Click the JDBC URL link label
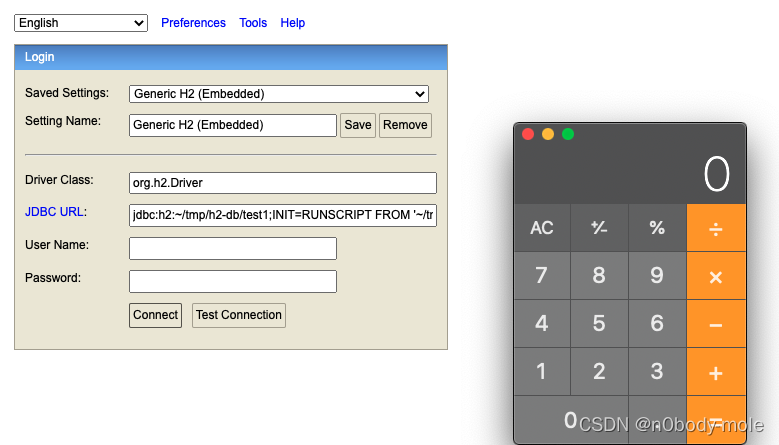Screen dimensions: 779x445 point(54,212)
